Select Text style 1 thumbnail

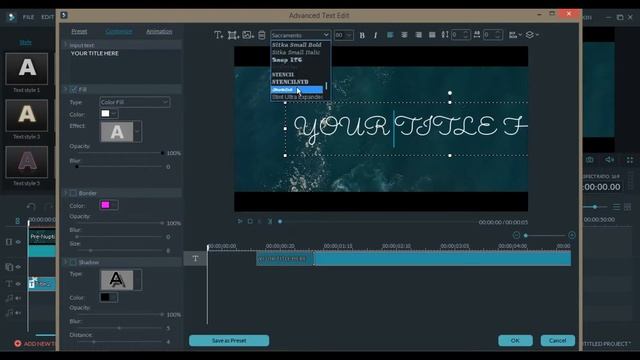pos(27,69)
